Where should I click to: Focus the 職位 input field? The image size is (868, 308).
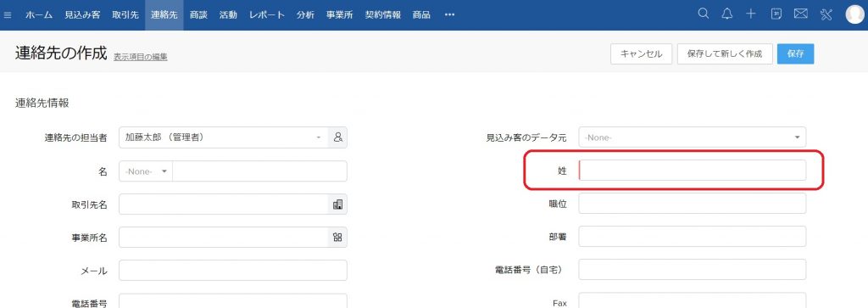coord(692,204)
